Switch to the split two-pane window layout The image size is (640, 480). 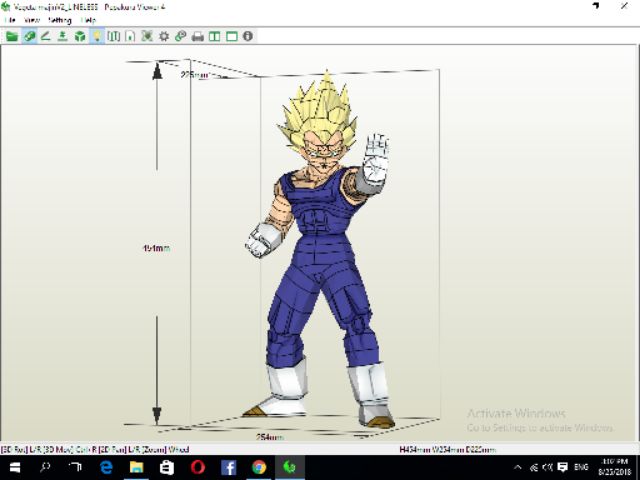click(215, 36)
